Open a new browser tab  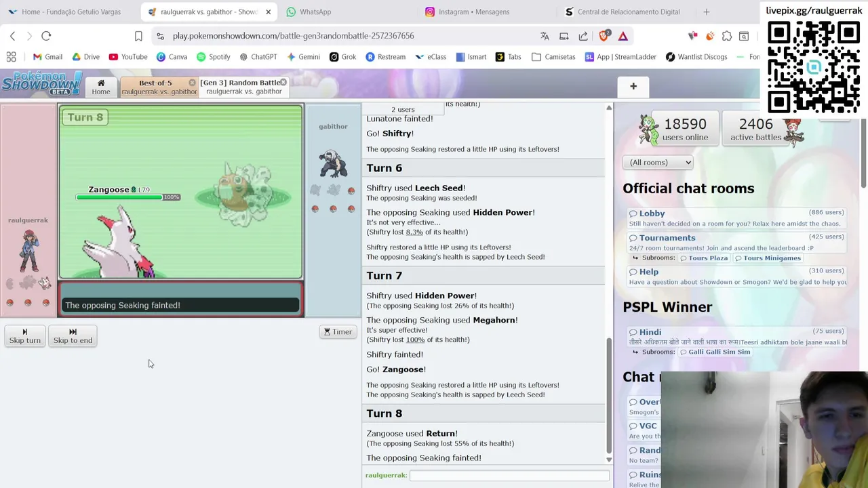[706, 12]
